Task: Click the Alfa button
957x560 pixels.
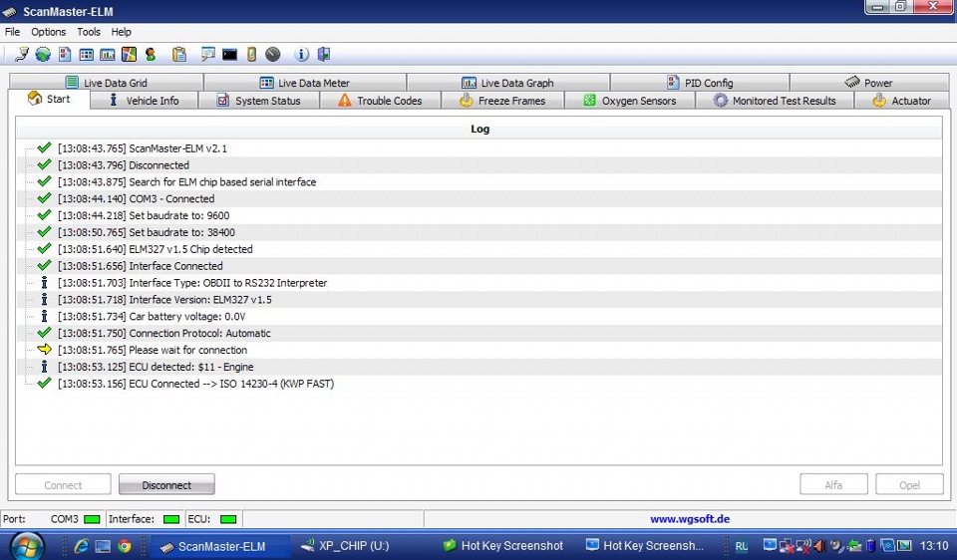Action: point(833,485)
